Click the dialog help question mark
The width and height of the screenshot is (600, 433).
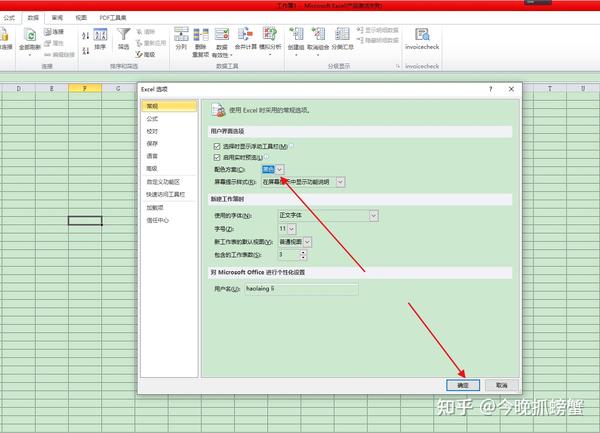(491, 89)
